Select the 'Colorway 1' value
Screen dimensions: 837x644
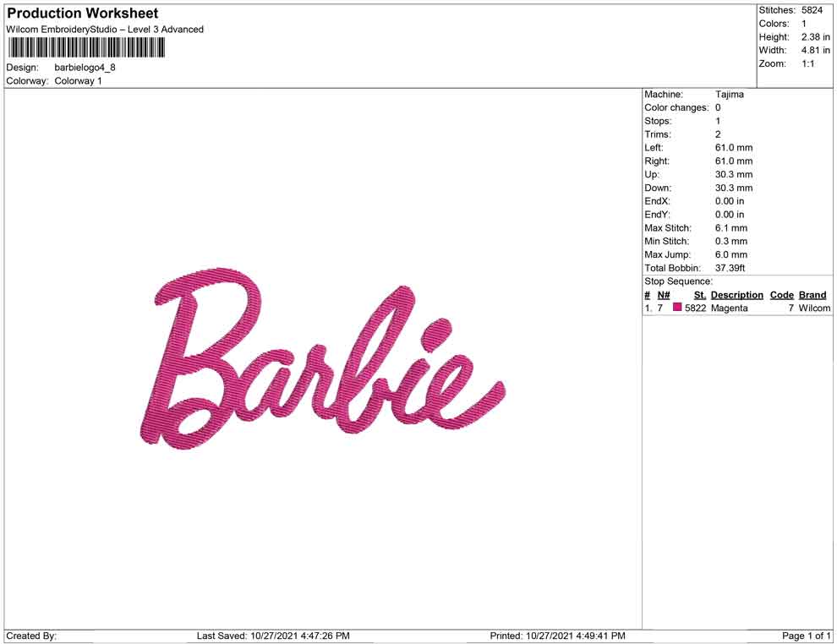coord(78,81)
